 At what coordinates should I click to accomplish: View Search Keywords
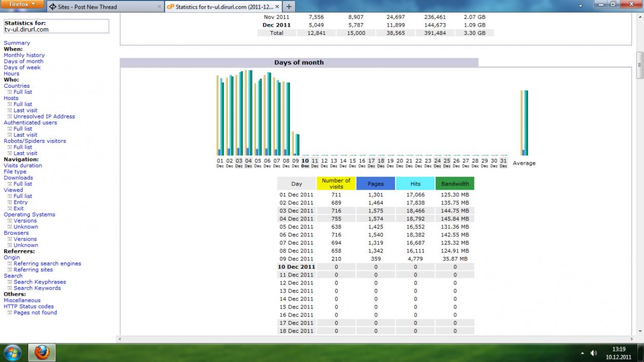pyautogui.click(x=37, y=289)
